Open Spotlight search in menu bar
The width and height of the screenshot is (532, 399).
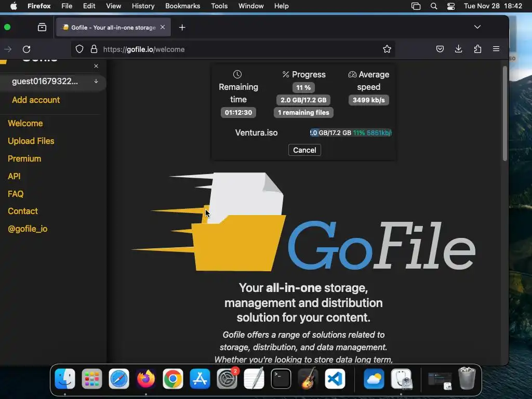click(434, 6)
